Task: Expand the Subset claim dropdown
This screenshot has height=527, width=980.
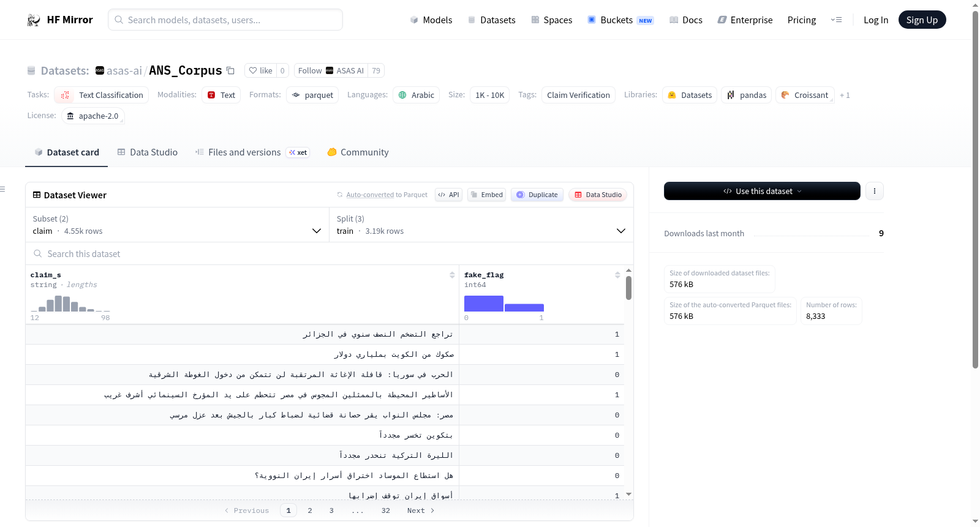Action: [177, 225]
